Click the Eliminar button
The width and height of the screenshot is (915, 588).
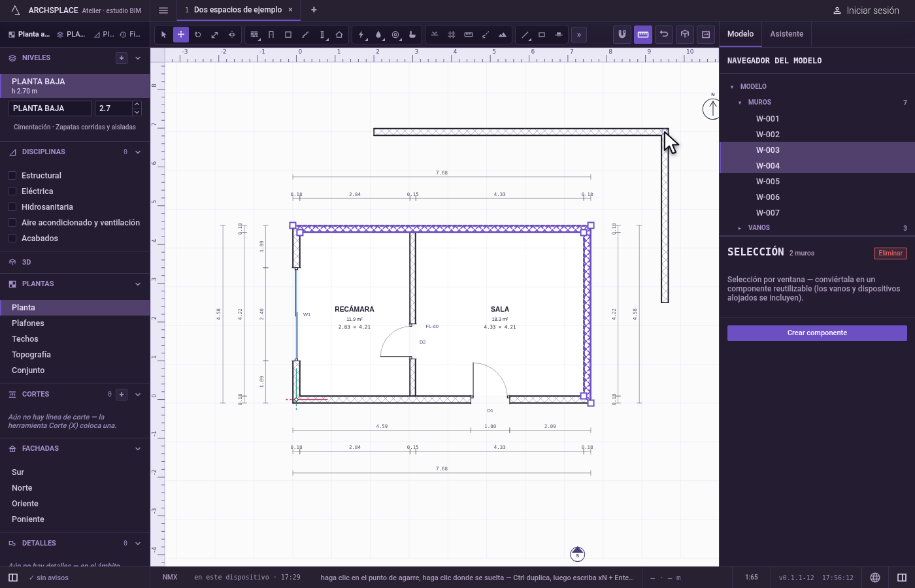pos(890,253)
